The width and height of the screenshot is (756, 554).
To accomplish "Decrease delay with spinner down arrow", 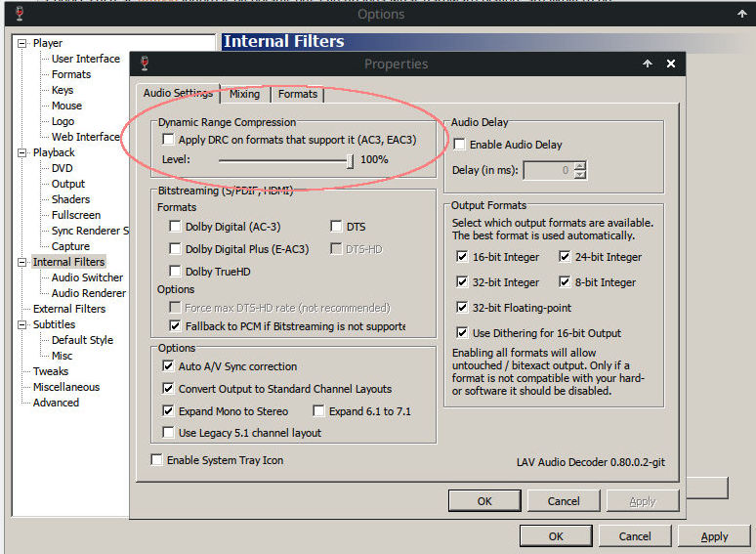I will click(580, 175).
